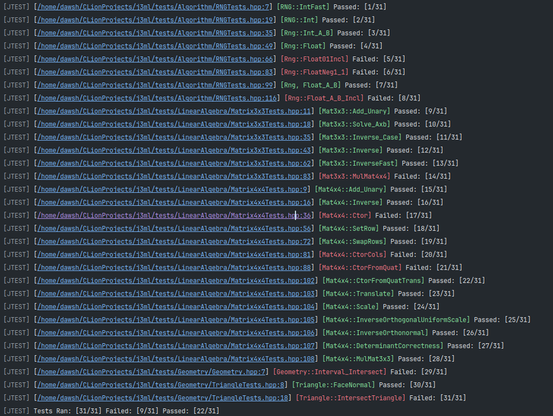The height and width of the screenshot is (416, 553).
Task: Open the file link for Mat4x4::InverseOrthonormal
Action: click(x=176, y=333)
